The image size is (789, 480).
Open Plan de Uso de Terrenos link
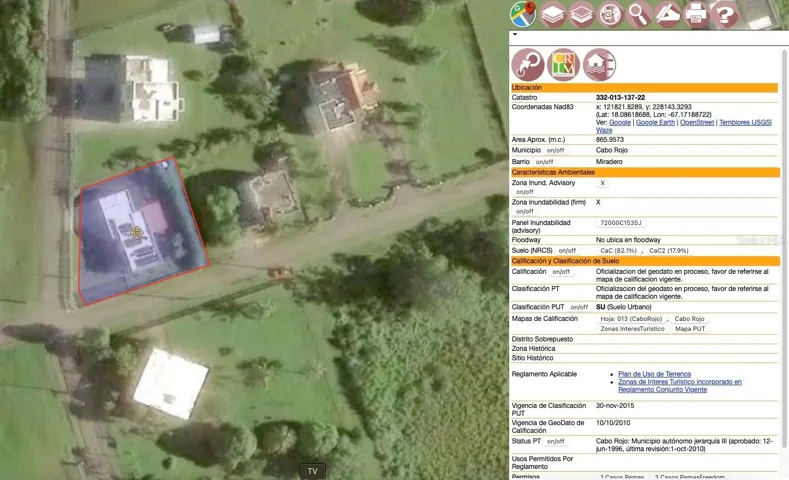[654, 374]
